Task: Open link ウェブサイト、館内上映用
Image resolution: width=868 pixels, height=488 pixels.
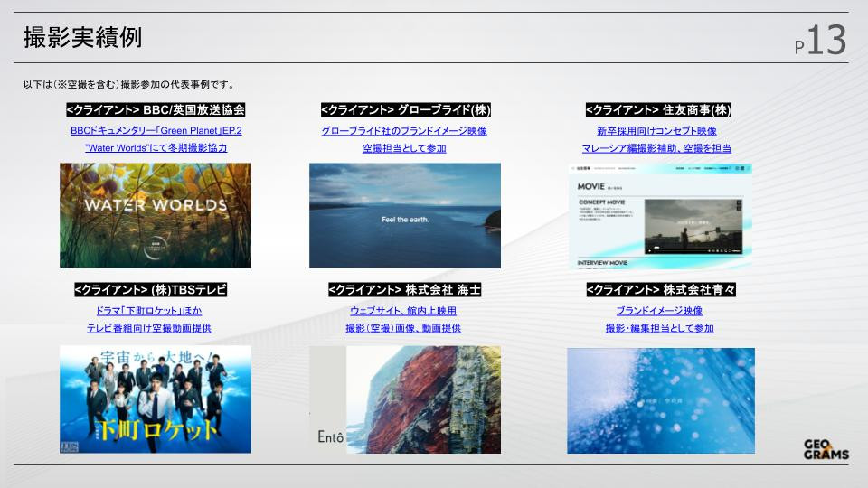Action: tap(403, 310)
